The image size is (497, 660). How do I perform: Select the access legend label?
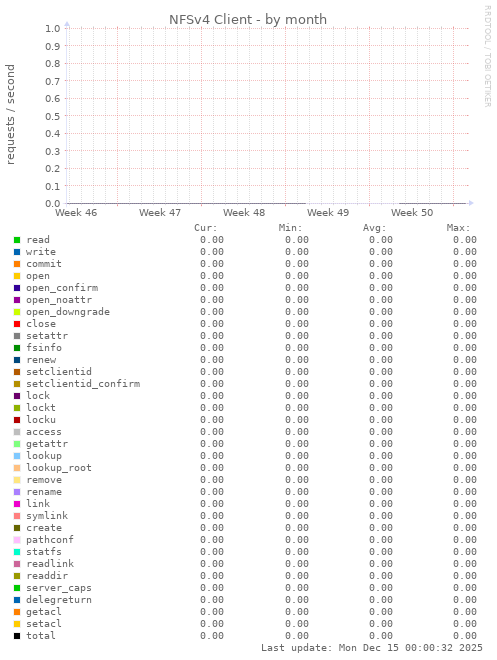[44, 432]
